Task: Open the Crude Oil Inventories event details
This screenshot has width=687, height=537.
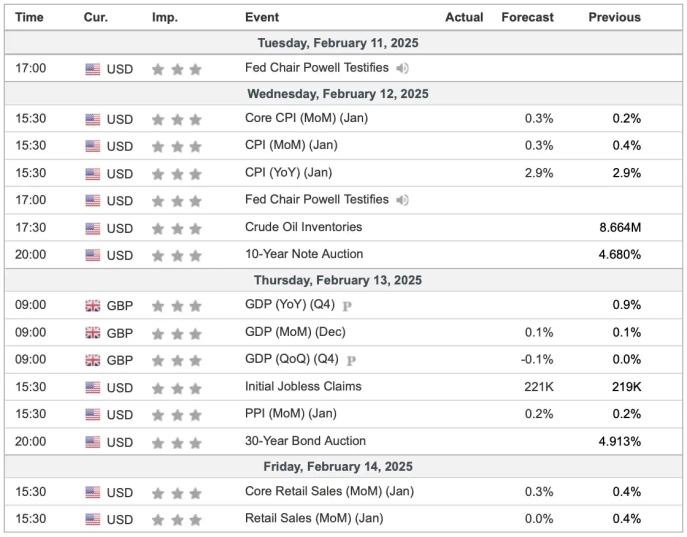Action: coord(303,227)
